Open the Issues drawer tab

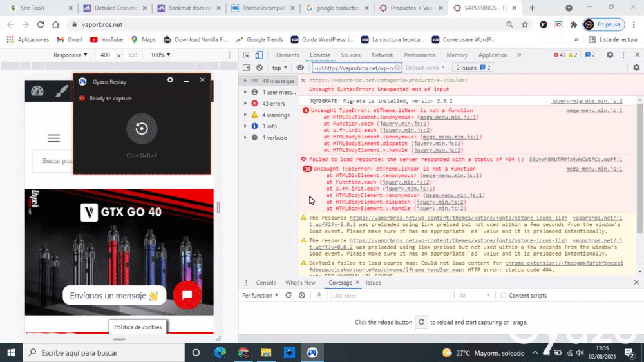(374, 283)
